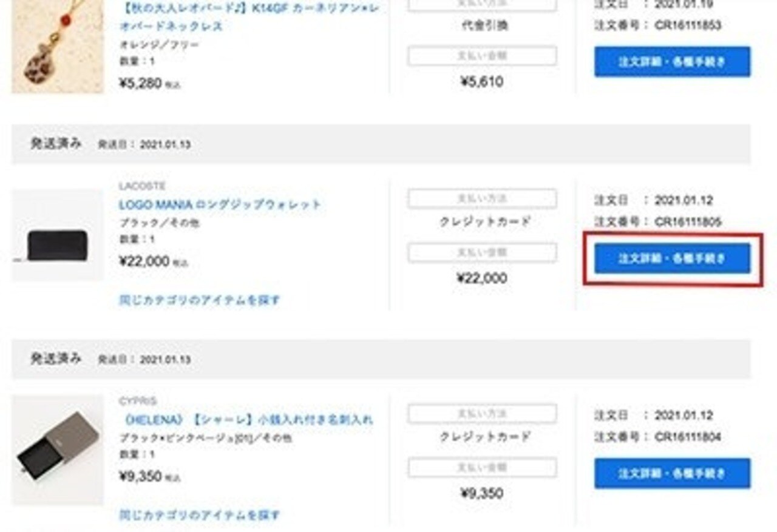Image resolution: width=777 pixels, height=532 pixels.
Task: Open the HELENA シャーレ card case link
Action: [246, 420]
